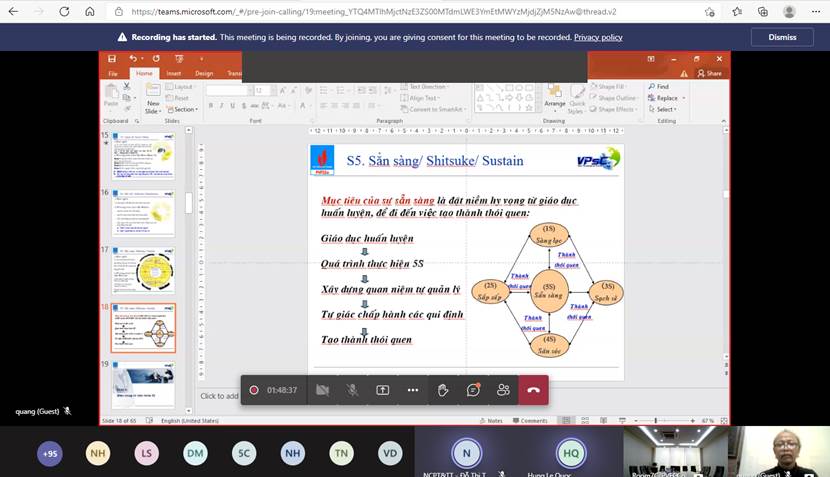Screen dimensions: 830x477
Task: Hang up the call with red button
Action: [533, 390]
